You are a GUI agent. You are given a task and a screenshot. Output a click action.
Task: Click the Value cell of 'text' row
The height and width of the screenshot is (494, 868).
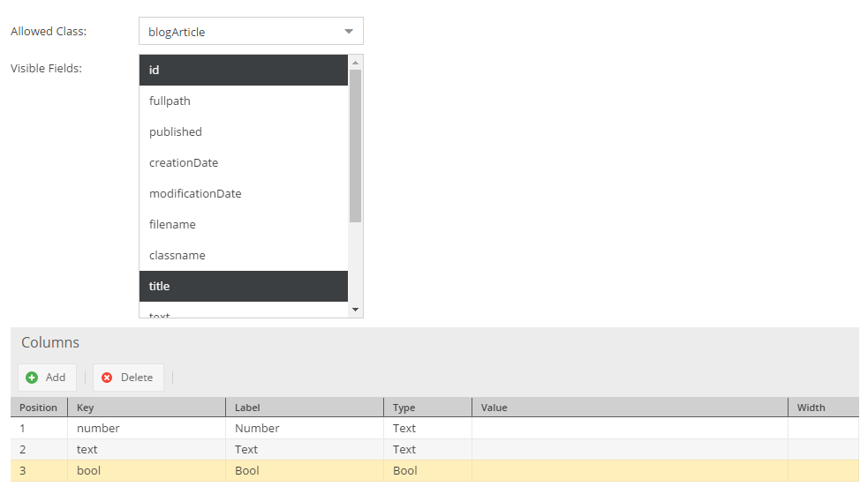(x=629, y=449)
